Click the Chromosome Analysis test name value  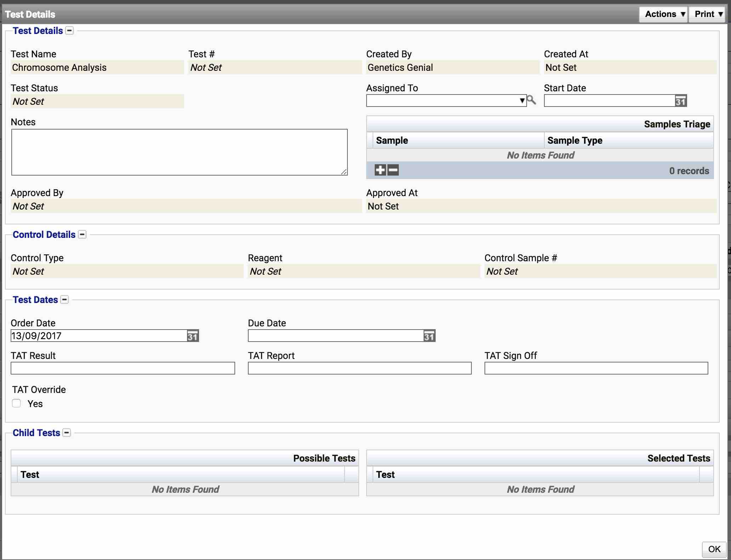point(59,67)
